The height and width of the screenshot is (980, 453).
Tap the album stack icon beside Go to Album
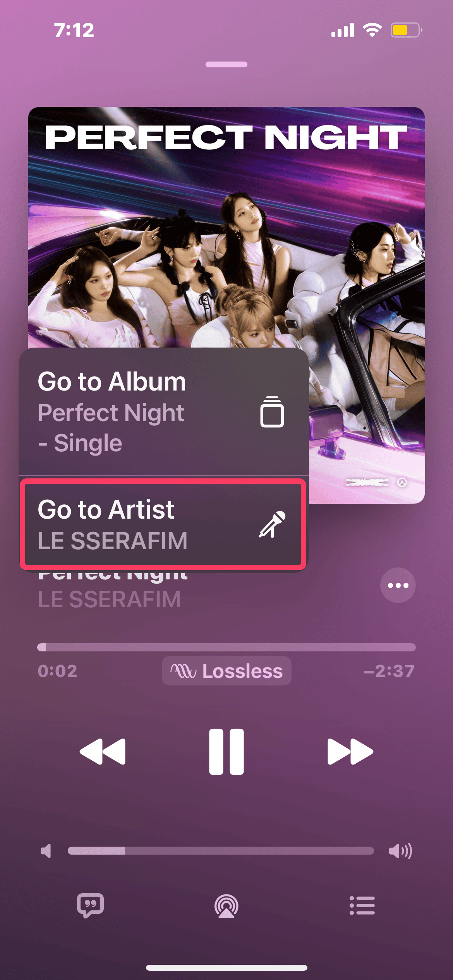[272, 412]
